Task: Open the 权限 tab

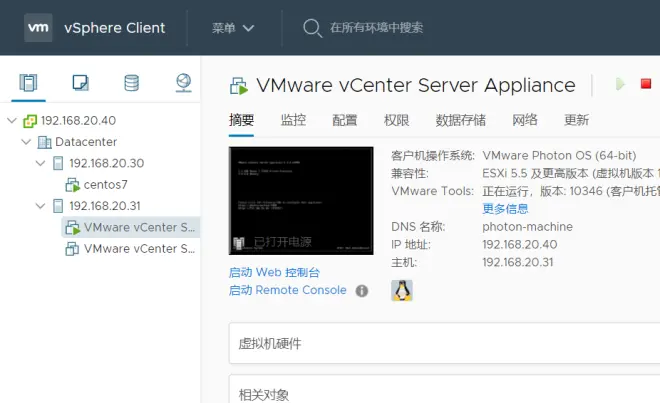Action: click(x=396, y=120)
